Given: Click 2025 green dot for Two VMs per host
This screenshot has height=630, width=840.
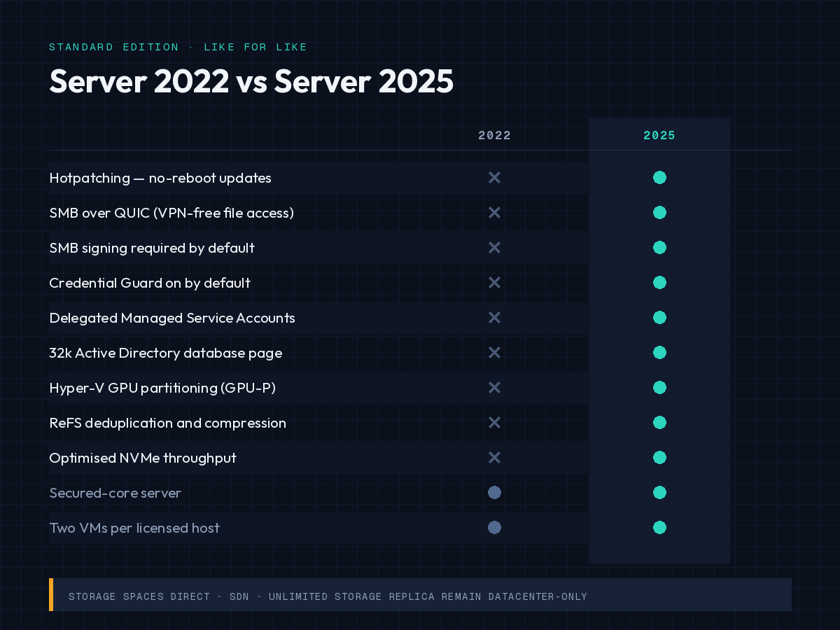Looking at the screenshot, I should pyautogui.click(x=659, y=528).
